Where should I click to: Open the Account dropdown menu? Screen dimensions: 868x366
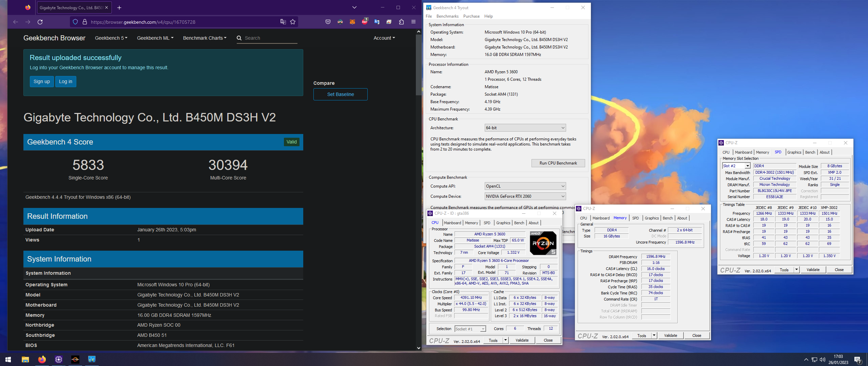[x=384, y=38]
